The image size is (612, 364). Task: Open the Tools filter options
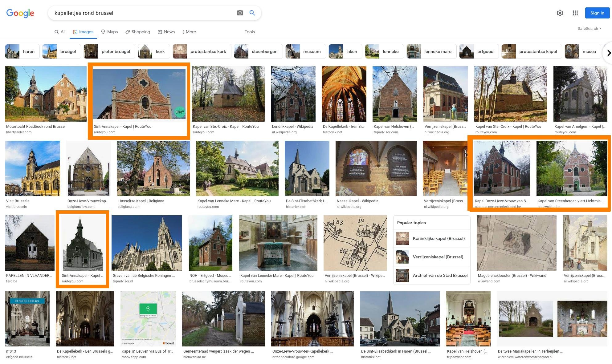point(250,32)
